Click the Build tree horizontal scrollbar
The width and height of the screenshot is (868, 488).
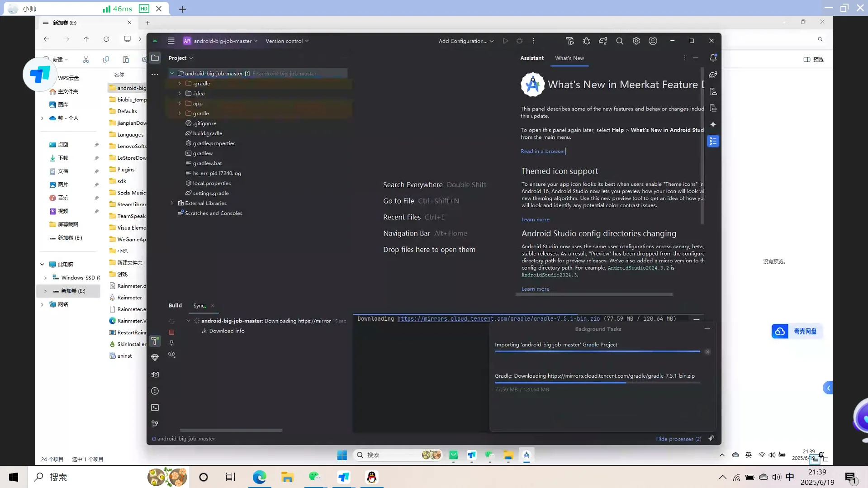pyautogui.click(x=231, y=430)
